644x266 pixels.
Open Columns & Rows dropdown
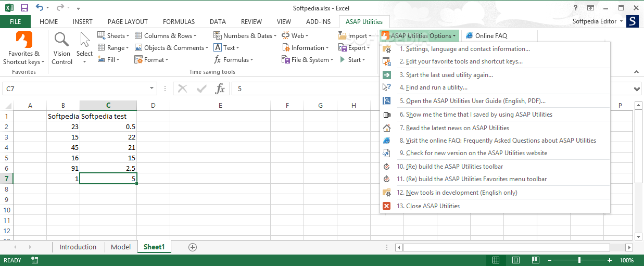tap(166, 36)
